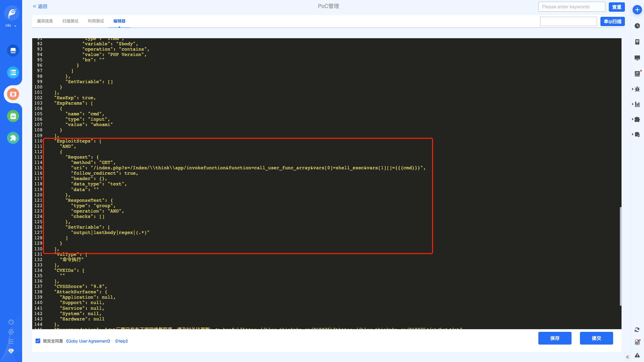Open the monitor icon in right panel
Image resolution: width=644 pixels, height=362 pixels.
[x=637, y=58]
